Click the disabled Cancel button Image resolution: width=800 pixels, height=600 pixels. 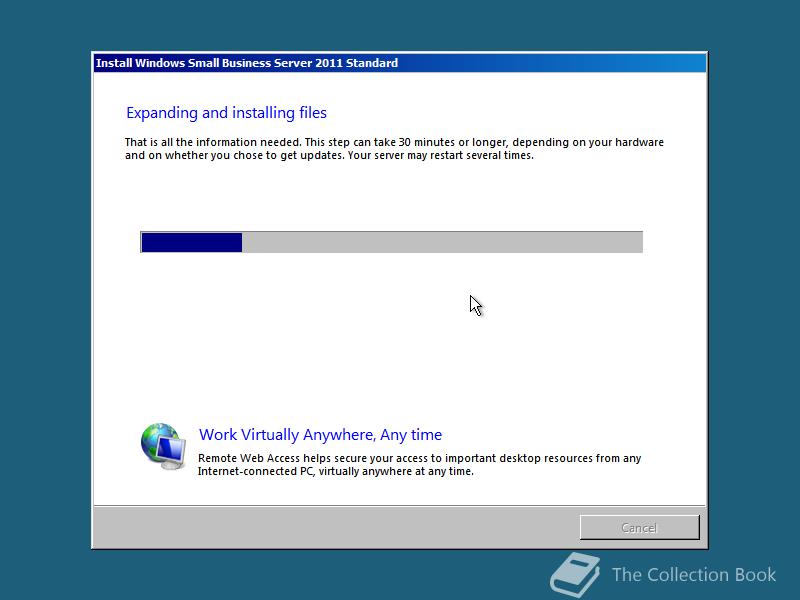point(639,527)
